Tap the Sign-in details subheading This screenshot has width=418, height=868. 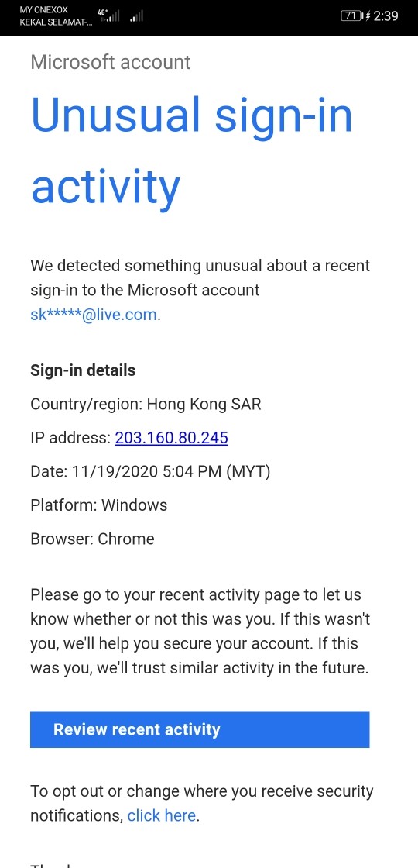coord(83,370)
